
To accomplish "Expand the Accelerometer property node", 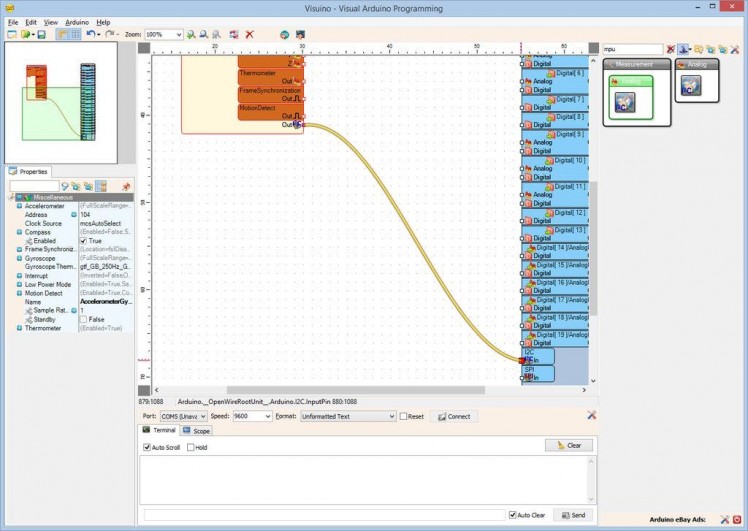I will [19, 206].
